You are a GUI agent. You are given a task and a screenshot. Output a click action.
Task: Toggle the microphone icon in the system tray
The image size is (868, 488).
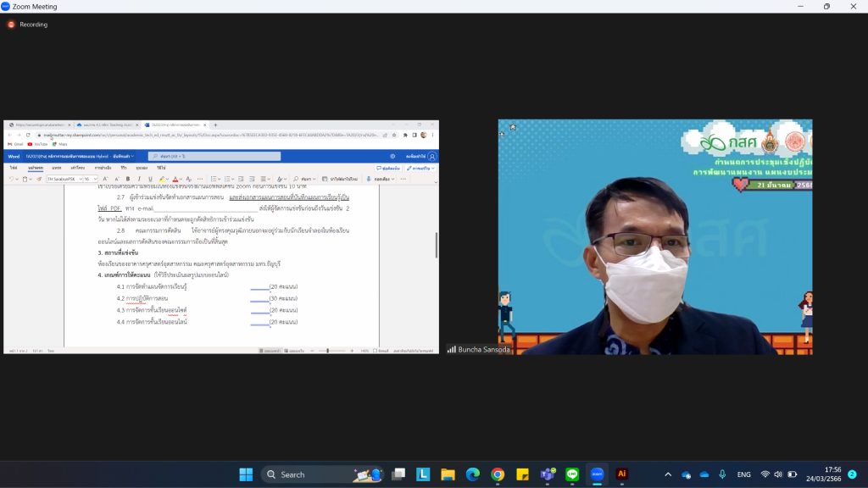pos(722,474)
